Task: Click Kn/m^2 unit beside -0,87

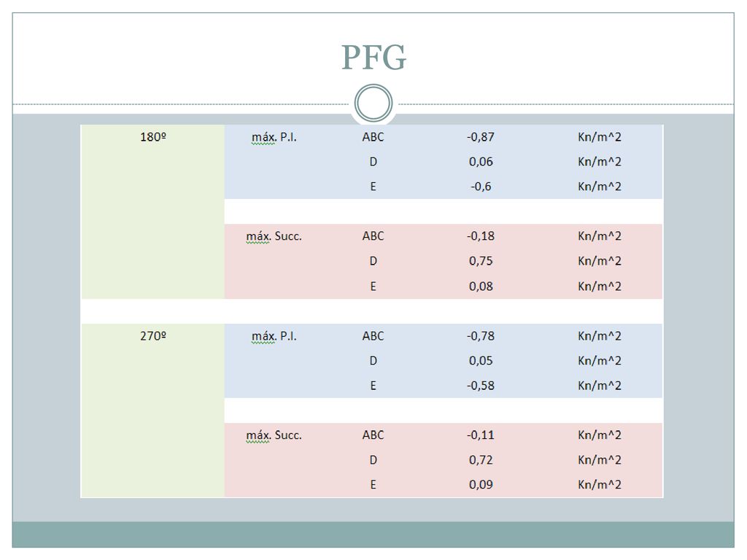Action: point(600,137)
